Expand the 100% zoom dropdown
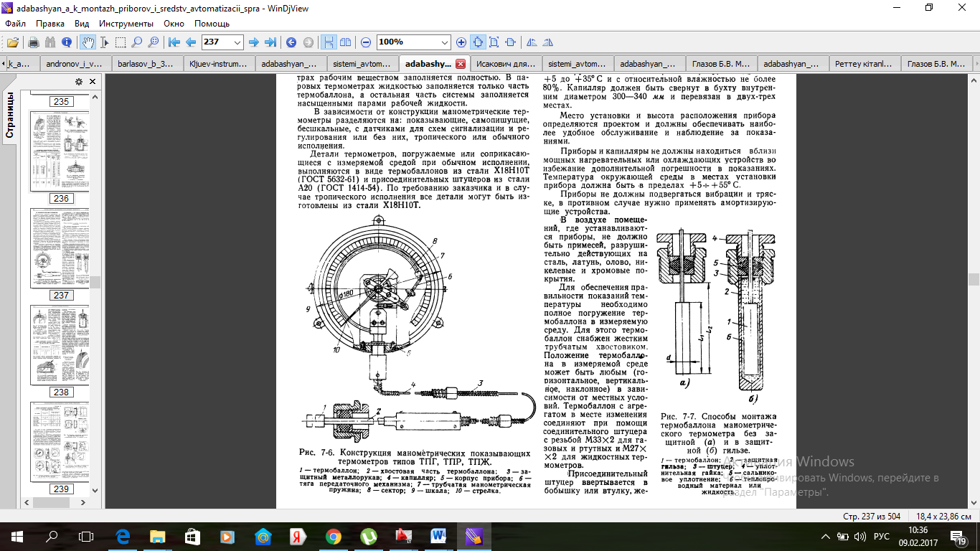Image resolution: width=980 pixels, height=551 pixels. click(445, 42)
